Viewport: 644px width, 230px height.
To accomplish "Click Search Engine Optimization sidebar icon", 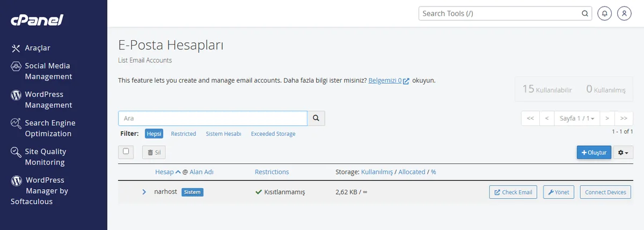I will click(16, 123).
